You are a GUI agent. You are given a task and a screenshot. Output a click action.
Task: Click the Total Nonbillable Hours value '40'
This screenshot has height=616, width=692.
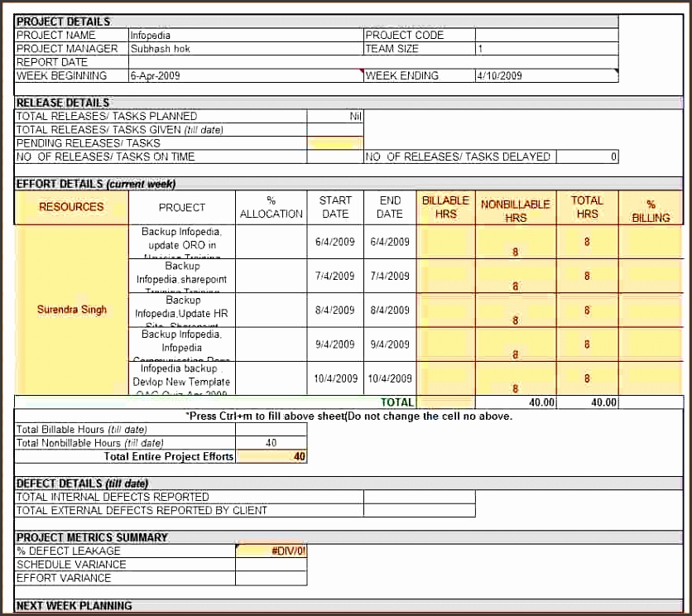[272, 443]
